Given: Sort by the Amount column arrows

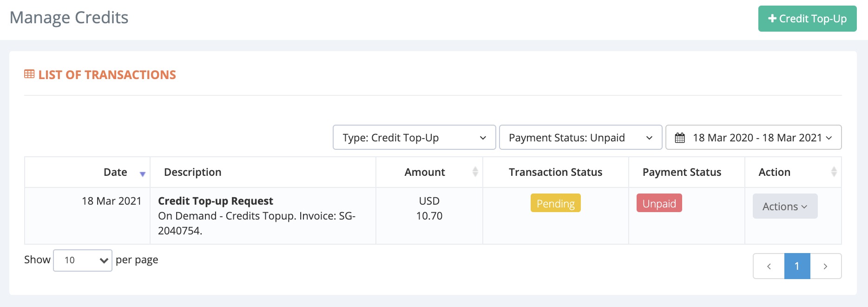Looking at the screenshot, I should (475, 172).
